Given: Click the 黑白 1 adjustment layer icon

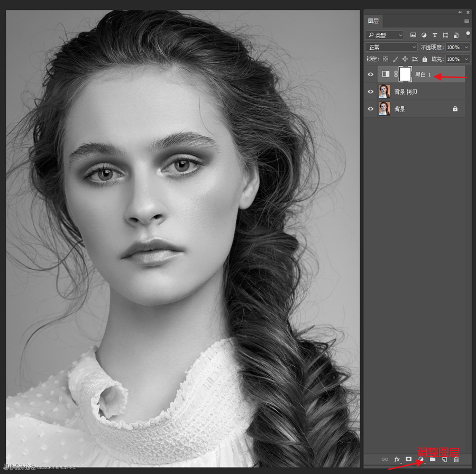Looking at the screenshot, I should pos(386,73).
